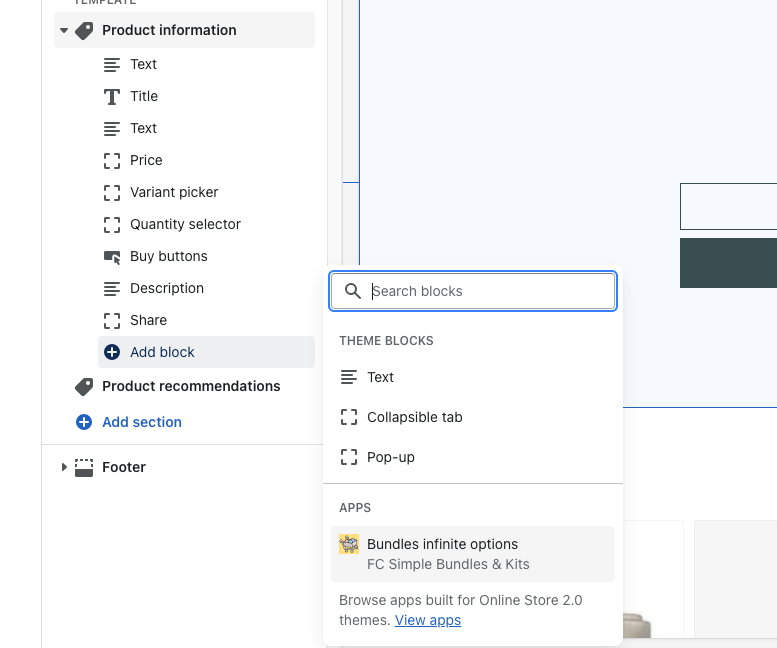Click the Add section plus icon
777x648 pixels.
point(84,422)
